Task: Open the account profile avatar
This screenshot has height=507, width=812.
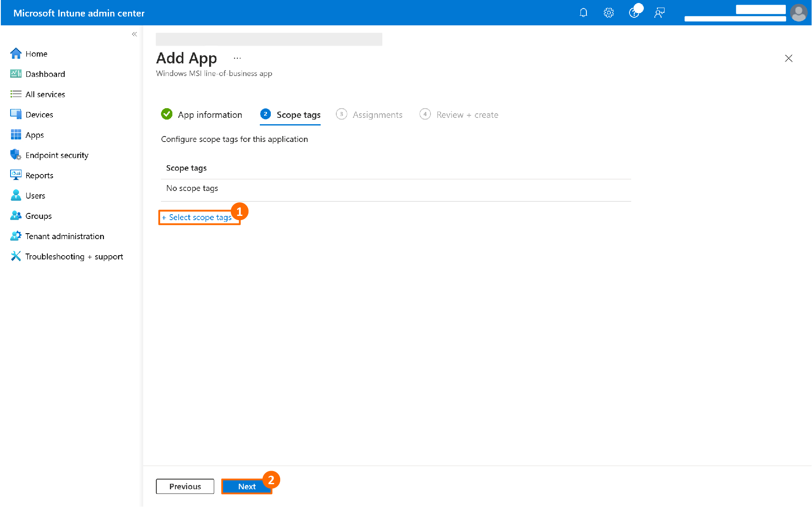Action: pos(798,13)
